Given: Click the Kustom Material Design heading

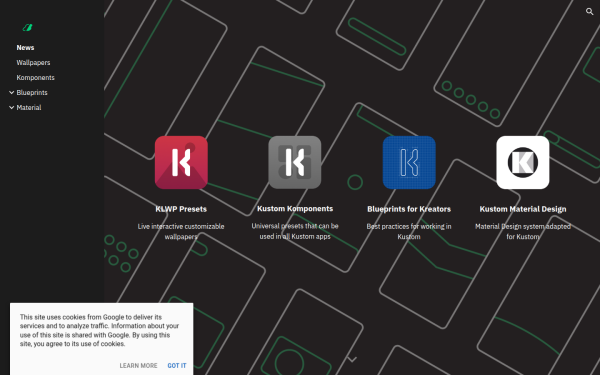Looking at the screenshot, I should point(523,209).
